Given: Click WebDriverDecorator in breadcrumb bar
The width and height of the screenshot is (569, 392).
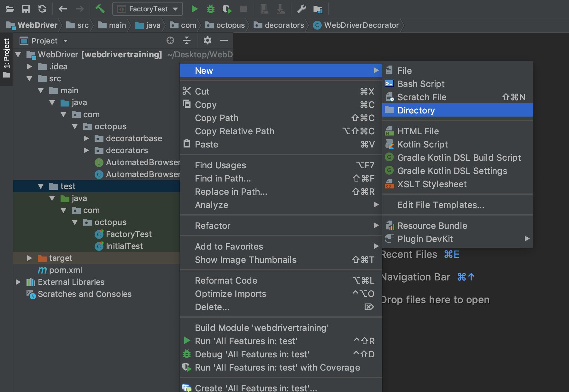Looking at the screenshot, I should [361, 25].
